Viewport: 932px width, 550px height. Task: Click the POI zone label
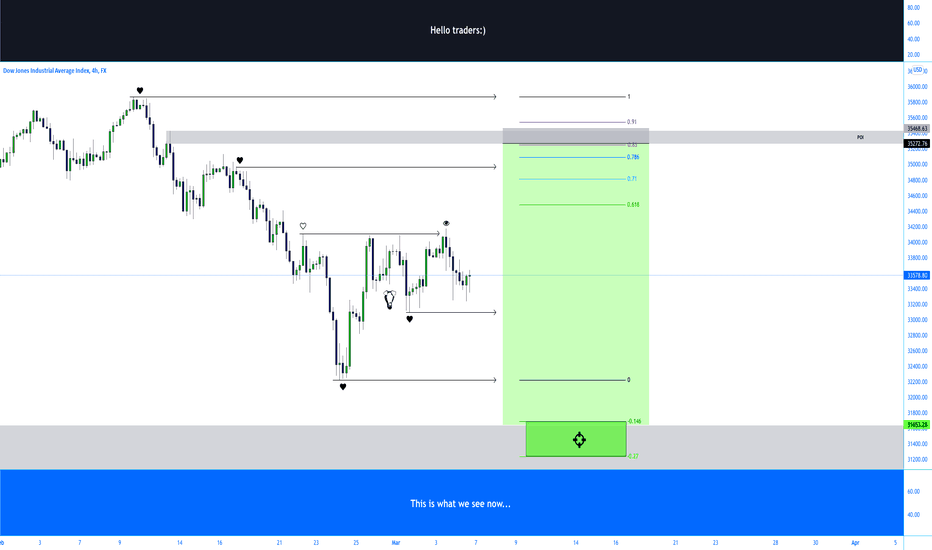[860, 137]
